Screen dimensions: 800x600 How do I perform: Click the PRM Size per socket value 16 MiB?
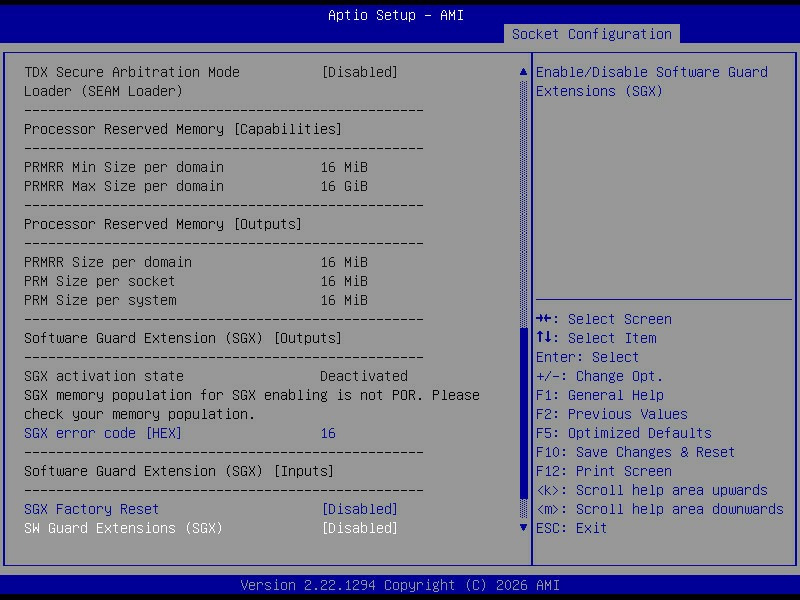pyautogui.click(x=344, y=281)
